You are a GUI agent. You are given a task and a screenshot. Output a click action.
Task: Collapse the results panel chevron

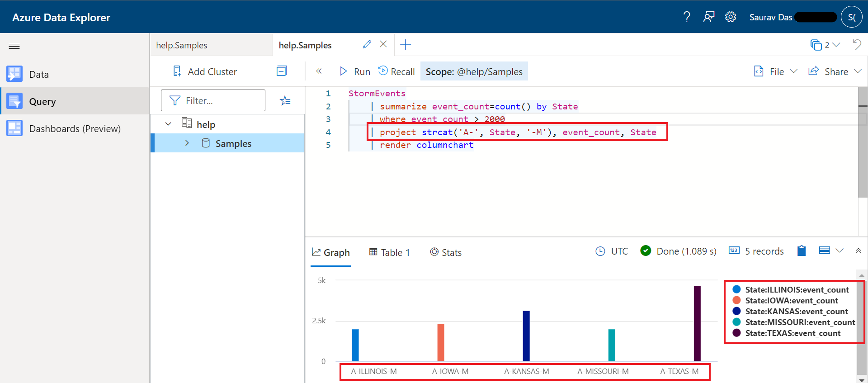pyautogui.click(x=859, y=251)
